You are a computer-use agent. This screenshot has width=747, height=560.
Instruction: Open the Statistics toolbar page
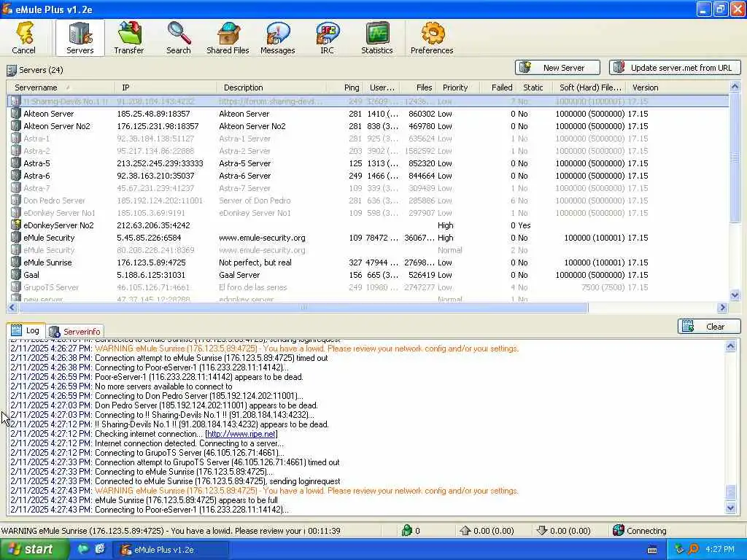pyautogui.click(x=377, y=38)
